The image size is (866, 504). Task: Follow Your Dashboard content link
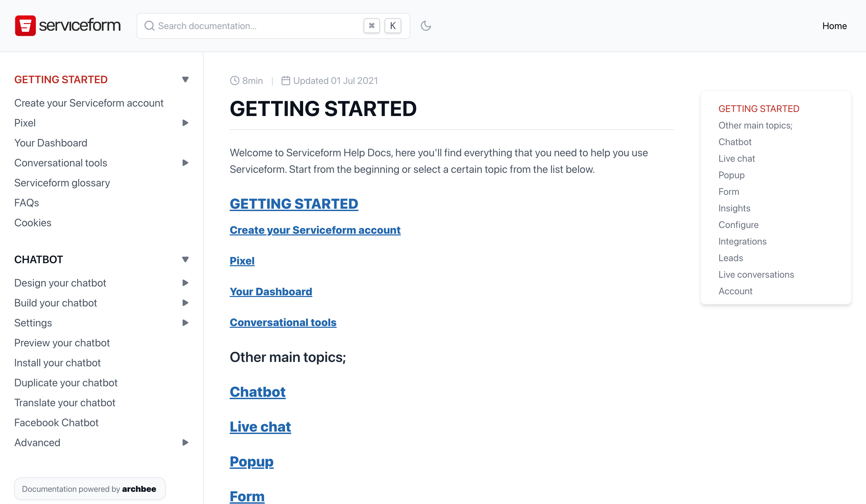pos(271,292)
